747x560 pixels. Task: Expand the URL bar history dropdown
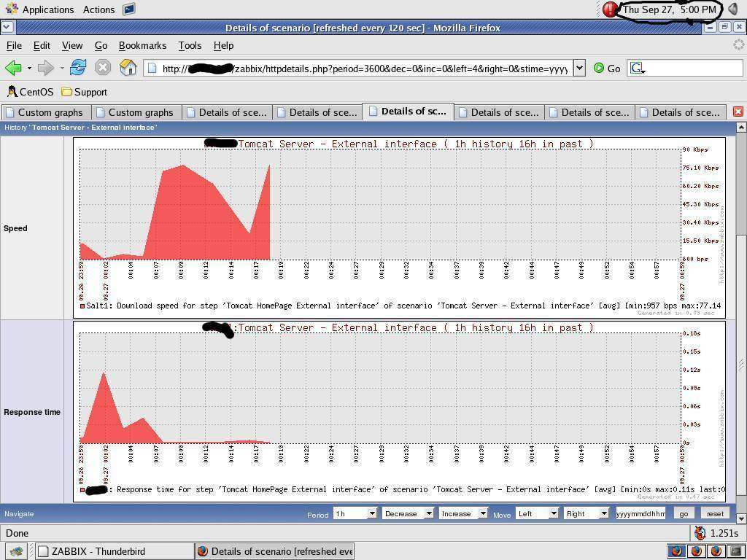click(578, 68)
